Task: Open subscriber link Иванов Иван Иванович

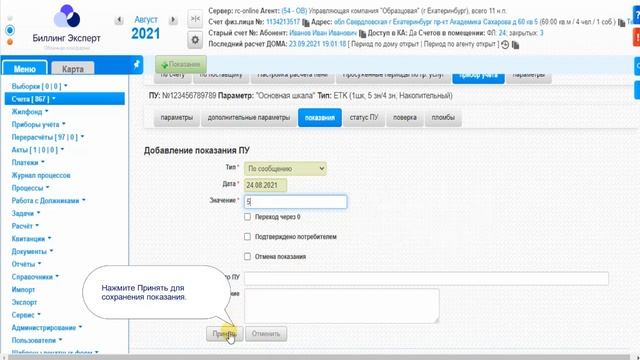Action: point(323,33)
